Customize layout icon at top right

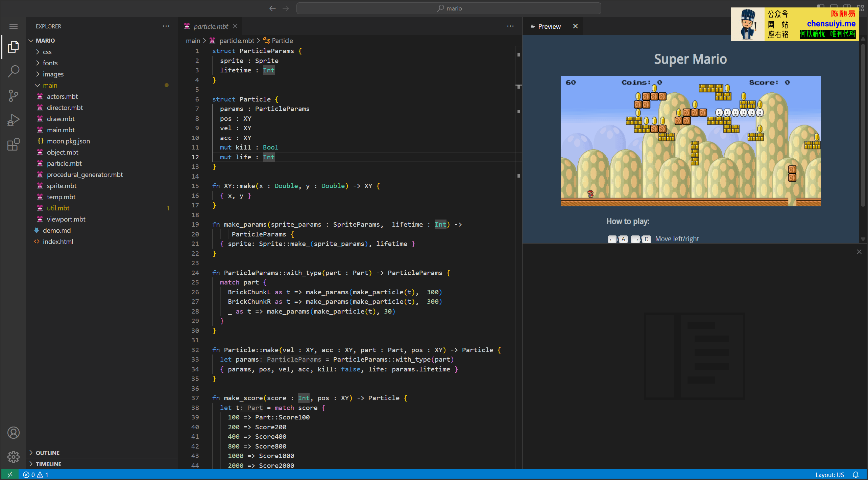(861, 7)
